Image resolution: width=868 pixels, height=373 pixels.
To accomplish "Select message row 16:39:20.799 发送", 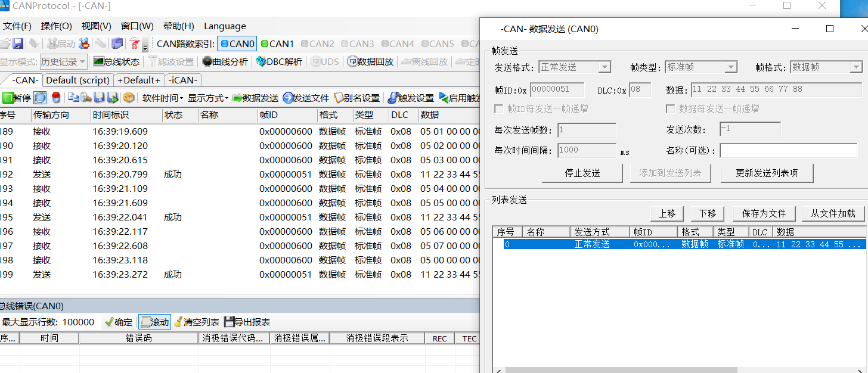I will tap(240, 175).
